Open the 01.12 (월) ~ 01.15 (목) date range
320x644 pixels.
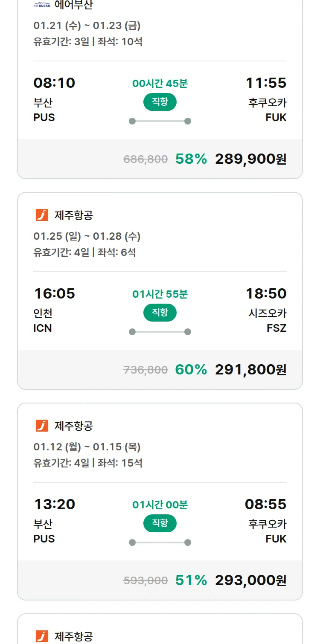click(87, 447)
